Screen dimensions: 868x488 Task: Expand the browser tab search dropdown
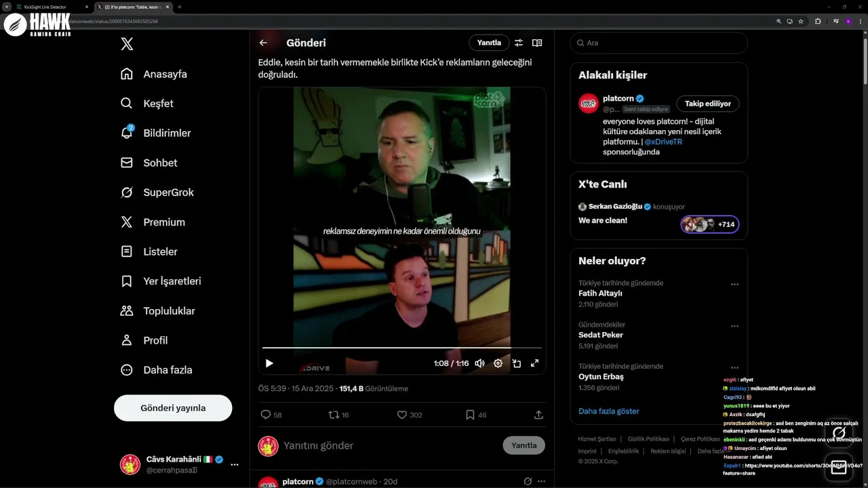6,7
